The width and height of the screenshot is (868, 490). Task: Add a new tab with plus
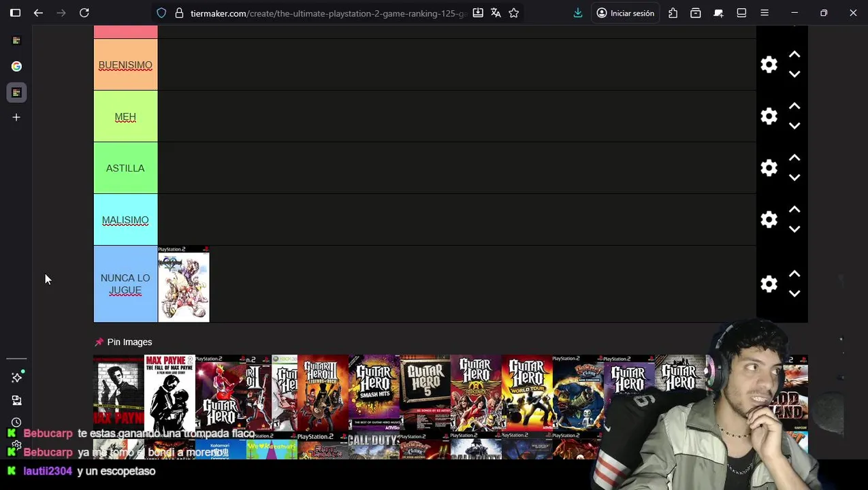16,117
